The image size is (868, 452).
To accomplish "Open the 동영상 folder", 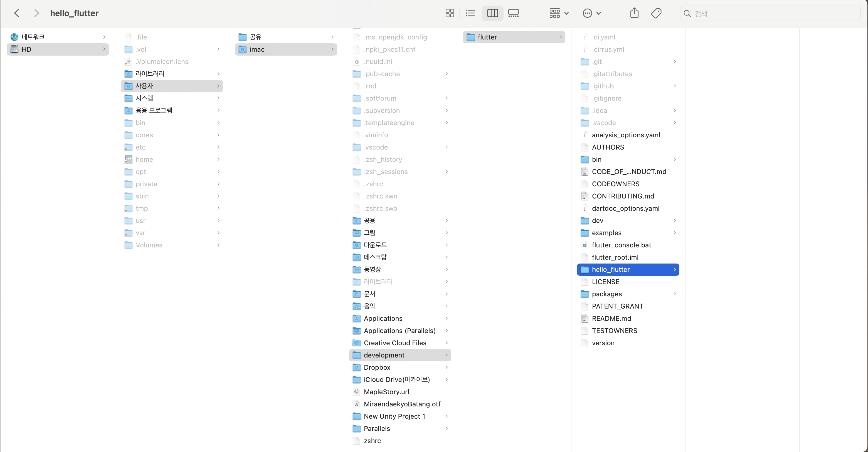I will [400, 269].
